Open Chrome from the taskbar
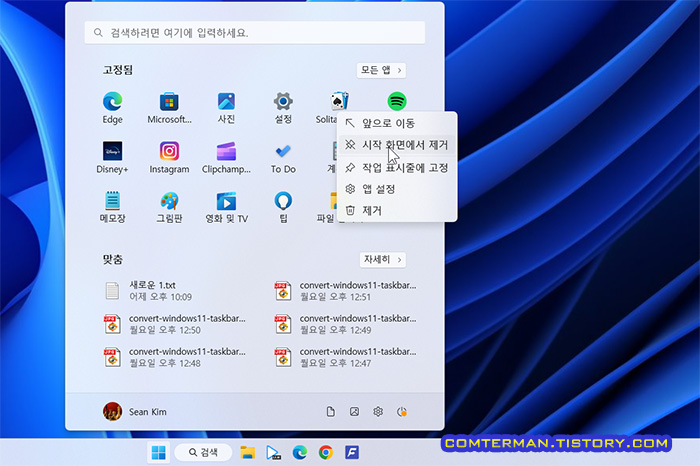 [325, 453]
